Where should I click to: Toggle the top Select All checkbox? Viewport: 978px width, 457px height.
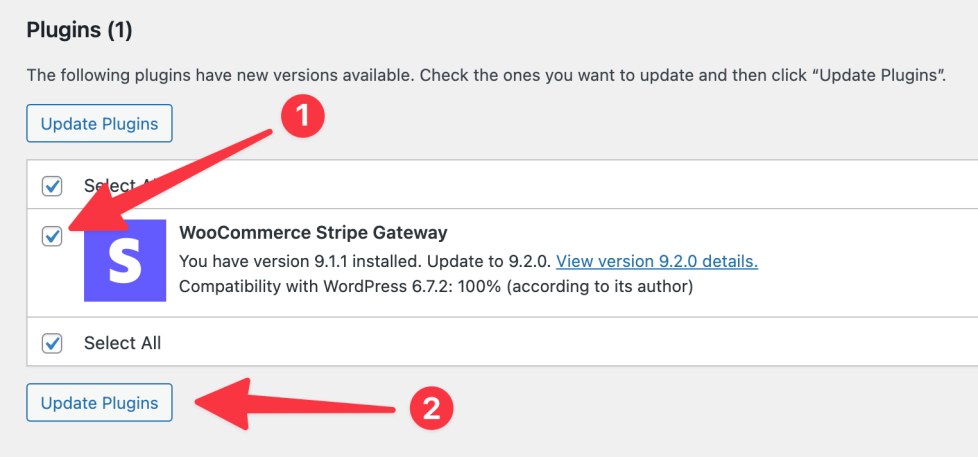point(52,186)
